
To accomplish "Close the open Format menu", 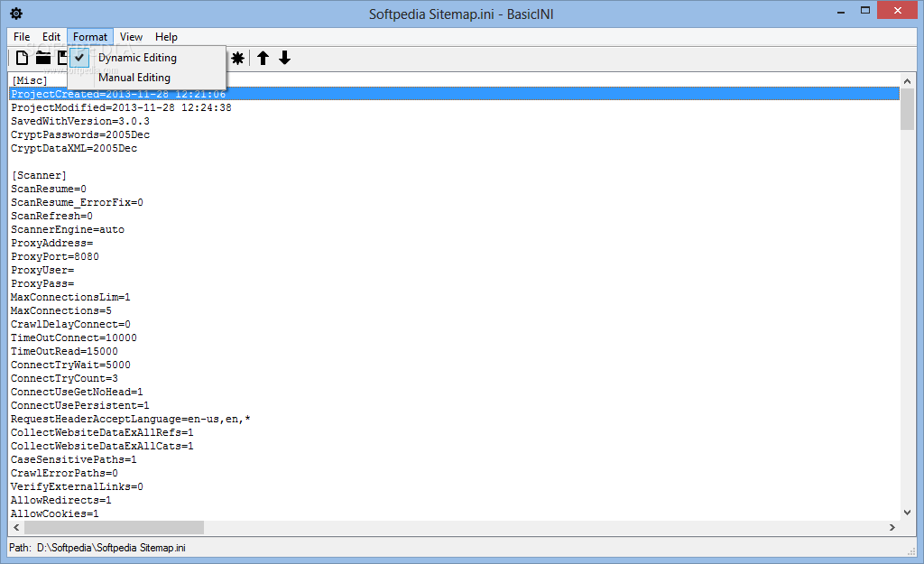I will click(90, 36).
